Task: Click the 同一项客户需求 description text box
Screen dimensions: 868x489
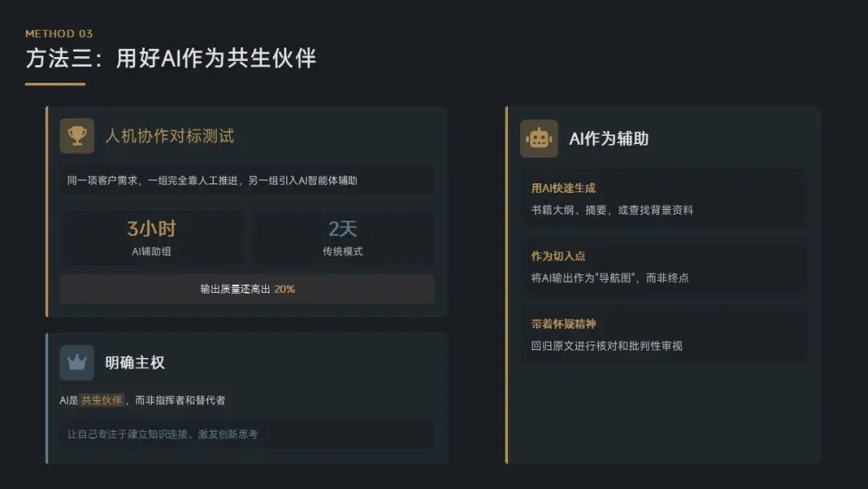Action: [x=247, y=180]
